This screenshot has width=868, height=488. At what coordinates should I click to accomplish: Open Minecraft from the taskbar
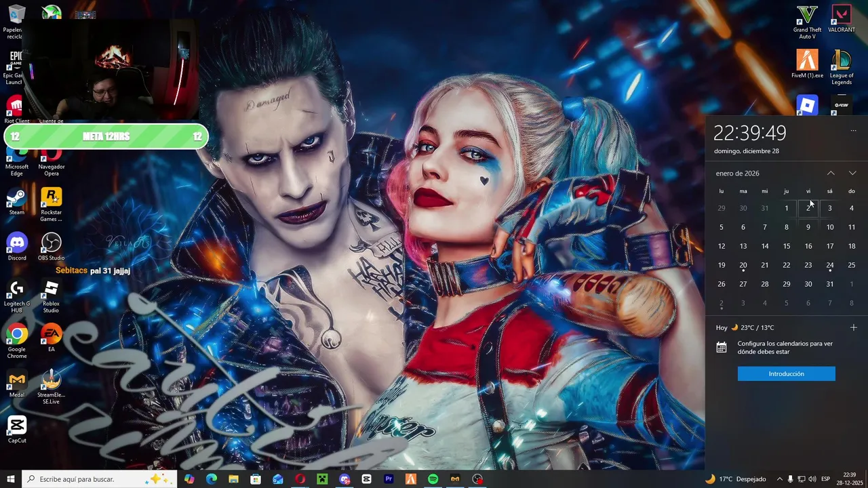323,479
